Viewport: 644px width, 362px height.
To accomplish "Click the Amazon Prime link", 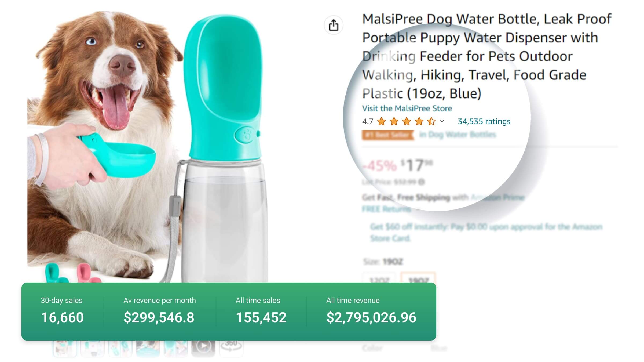I will (x=497, y=198).
